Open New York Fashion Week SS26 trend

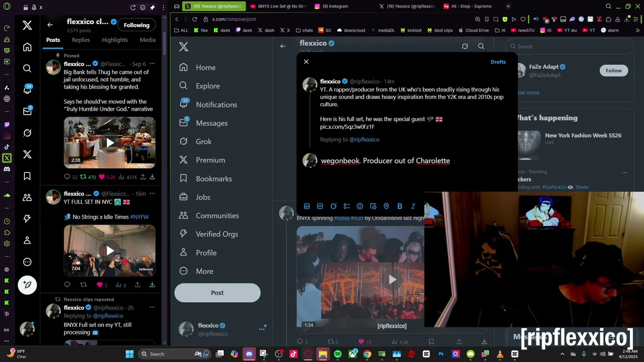tap(583, 135)
